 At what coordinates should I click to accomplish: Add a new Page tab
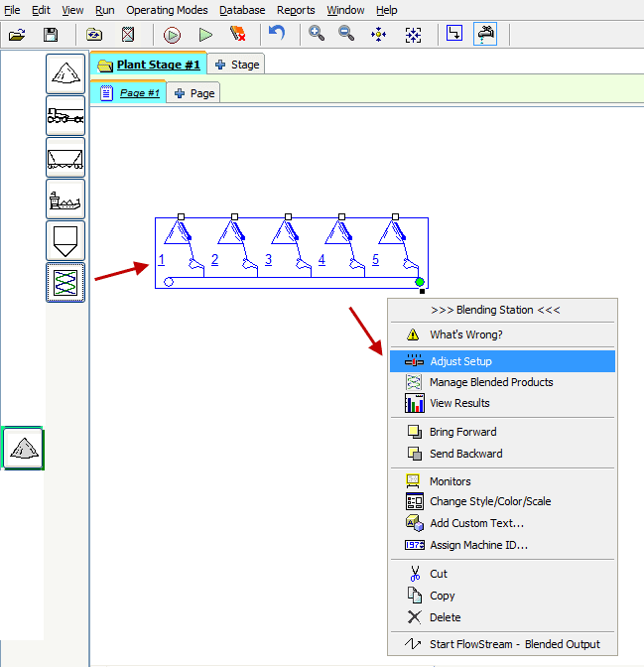[x=194, y=93]
